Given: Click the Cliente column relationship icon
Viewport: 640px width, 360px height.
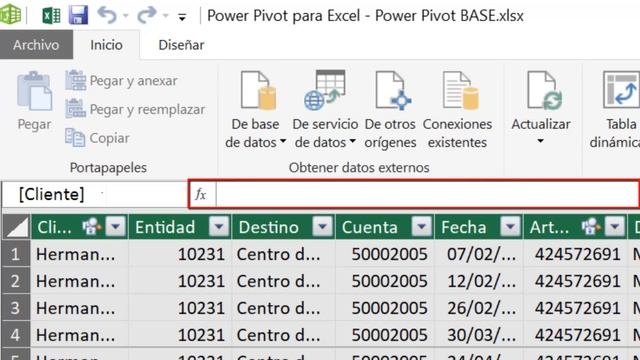Looking at the screenshot, I should [91, 227].
